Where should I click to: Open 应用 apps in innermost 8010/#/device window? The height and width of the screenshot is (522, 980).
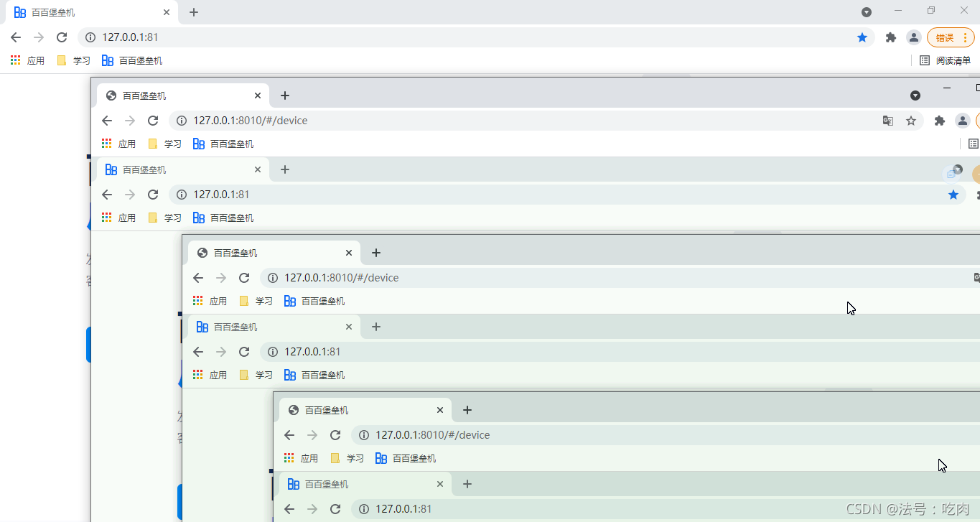[x=302, y=458]
